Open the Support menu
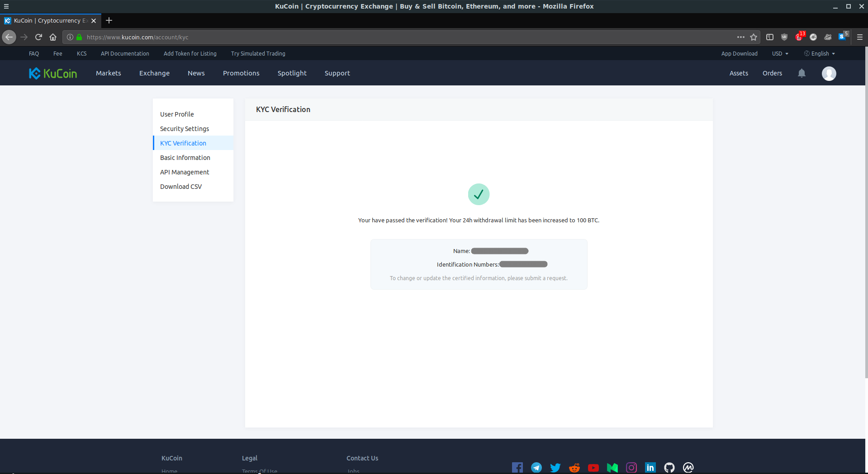Image resolution: width=868 pixels, height=474 pixels. 337,73
